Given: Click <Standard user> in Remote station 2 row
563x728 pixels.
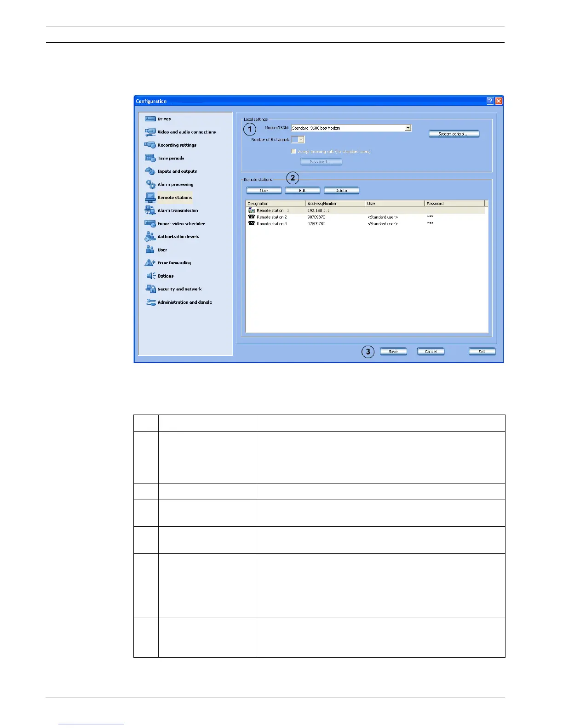Looking at the screenshot, I should 383,217.
